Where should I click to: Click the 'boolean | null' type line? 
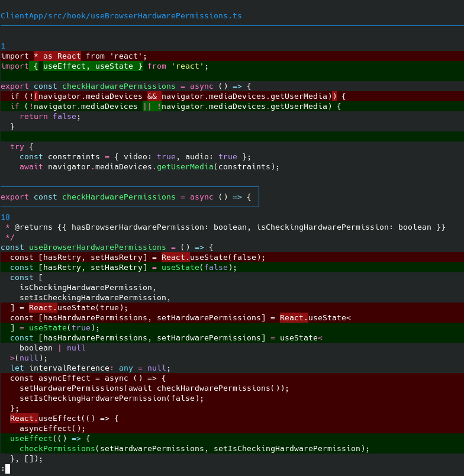[x=52, y=348]
